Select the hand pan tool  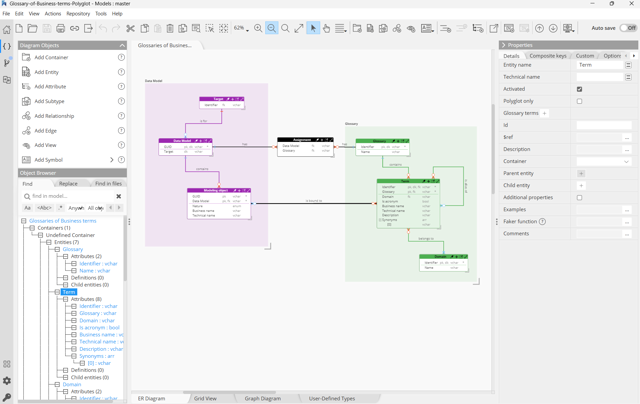click(x=326, y=28)
